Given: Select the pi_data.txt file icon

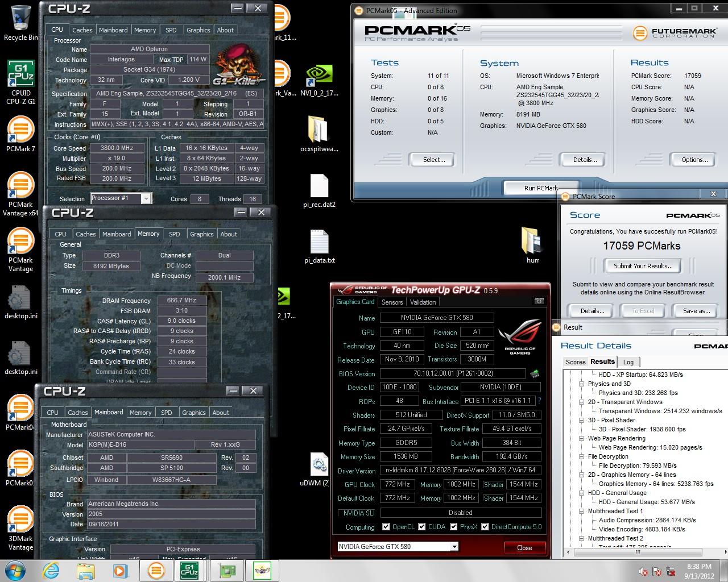Looking at the screenshot, I should tap(319, 247).
